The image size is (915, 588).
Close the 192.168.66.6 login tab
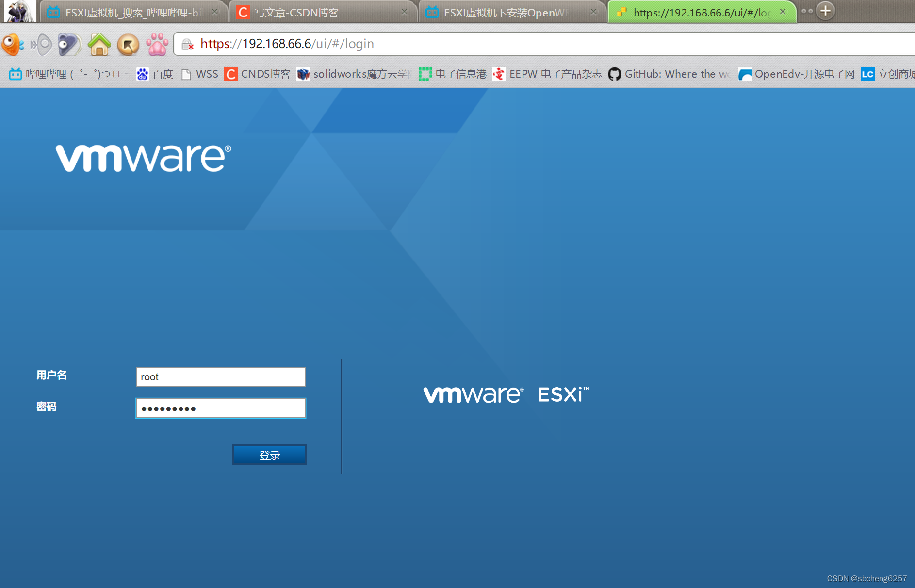coord(783,12)
